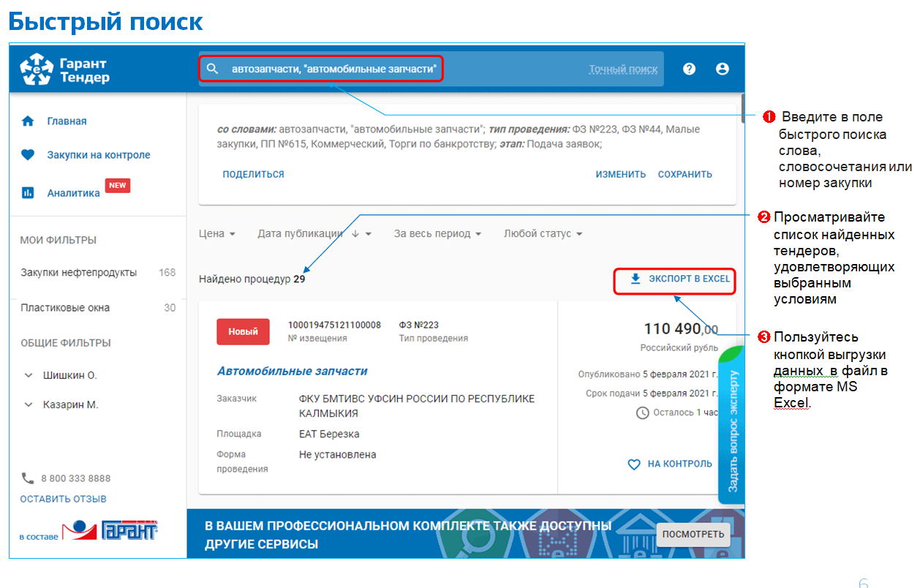Click the СОХРАНИТЬ search link
The height and width of the screenshot is (588, 920).
point(685,175)
